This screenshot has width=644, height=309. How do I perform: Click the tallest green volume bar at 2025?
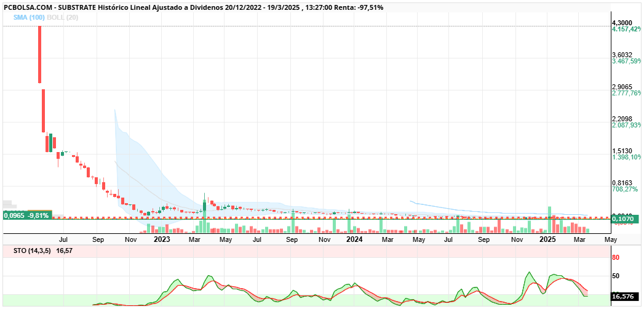[549, 219]
